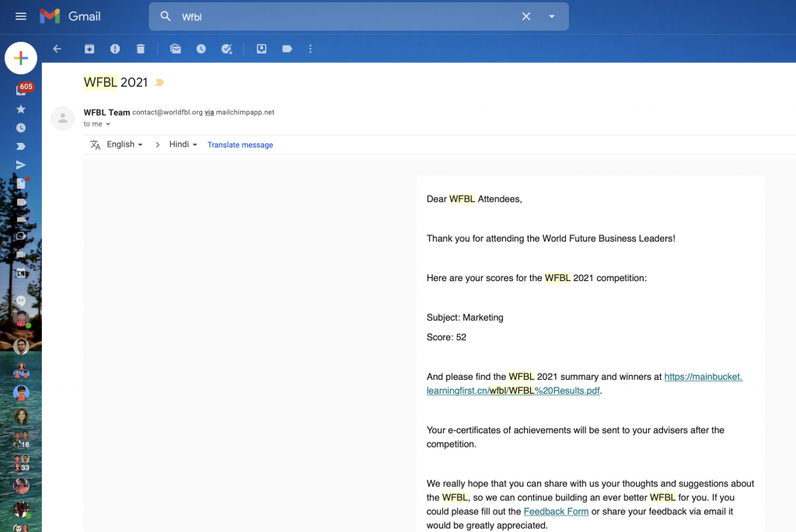Image resolution: width=796 pixels, height=532 pixels.
Task: Click the WFBL Team sender name
Action: pyautogui.click(x=106, y=112)
